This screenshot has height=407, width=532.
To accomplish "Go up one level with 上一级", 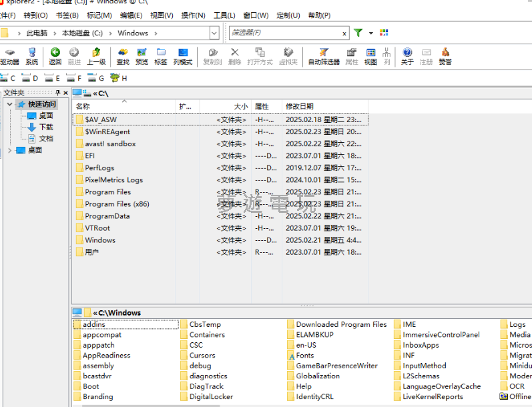I will pyautogui.click(x=96, y=55).
